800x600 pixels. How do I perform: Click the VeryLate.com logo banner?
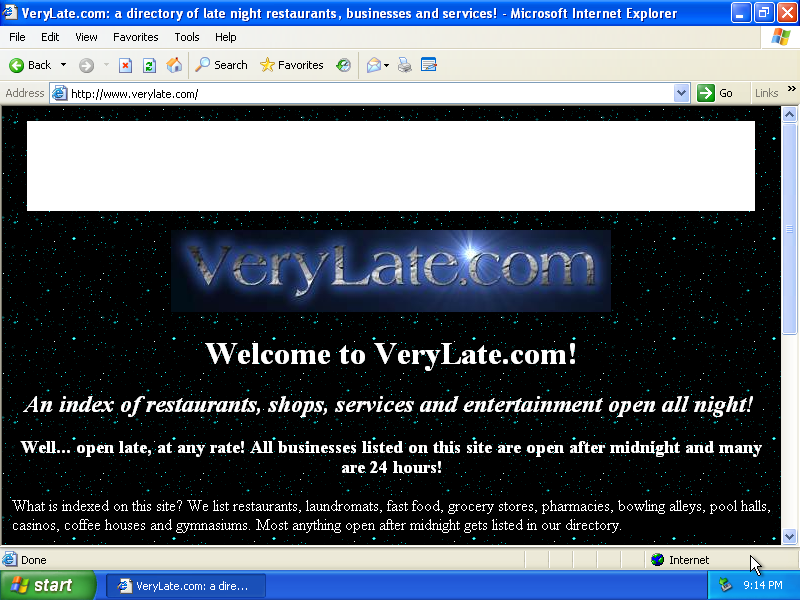391,270
